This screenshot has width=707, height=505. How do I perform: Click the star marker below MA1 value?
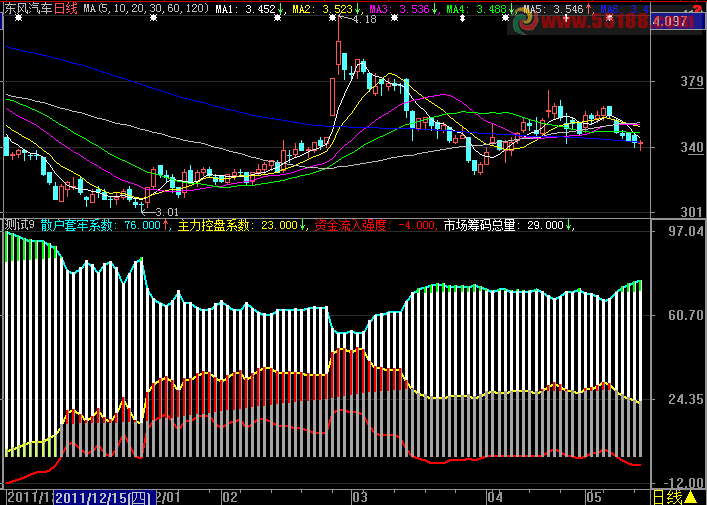coord(277,18)
